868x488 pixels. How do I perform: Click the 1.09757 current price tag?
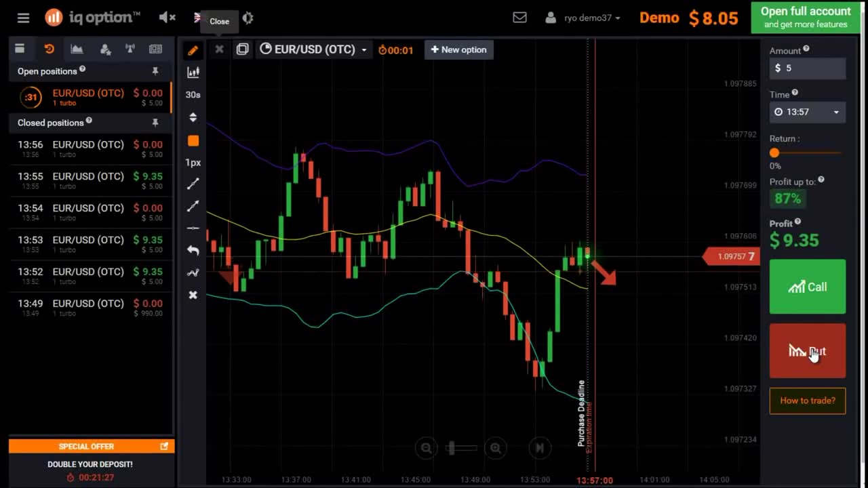coord(731,256)
